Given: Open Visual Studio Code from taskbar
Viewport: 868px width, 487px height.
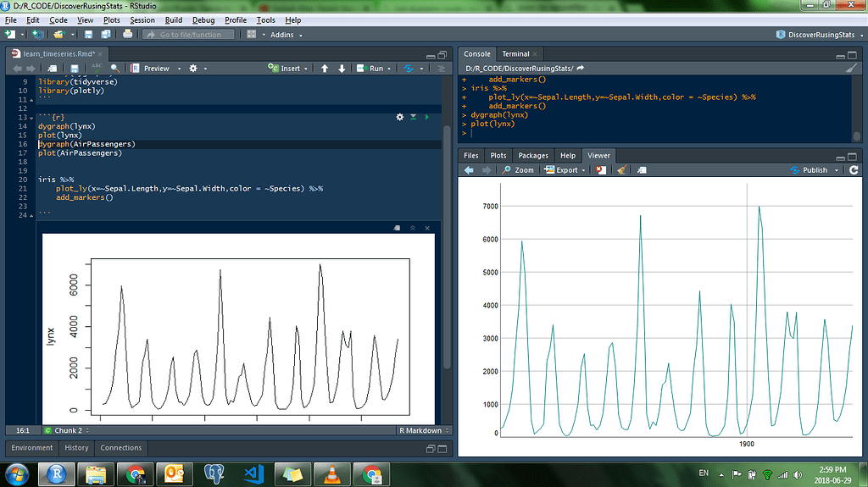Looking at the screenshot, I should click(253, 474).
